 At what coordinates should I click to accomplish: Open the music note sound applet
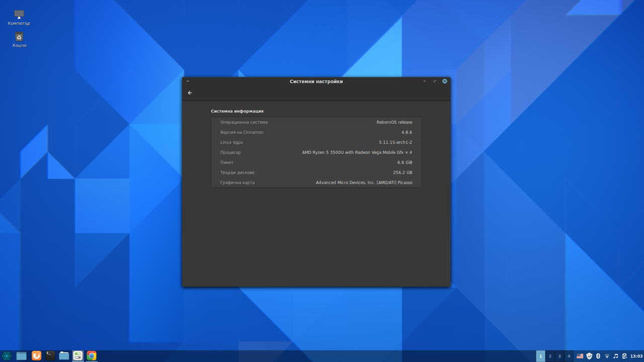pyautogui.click(x=615, y=356)
